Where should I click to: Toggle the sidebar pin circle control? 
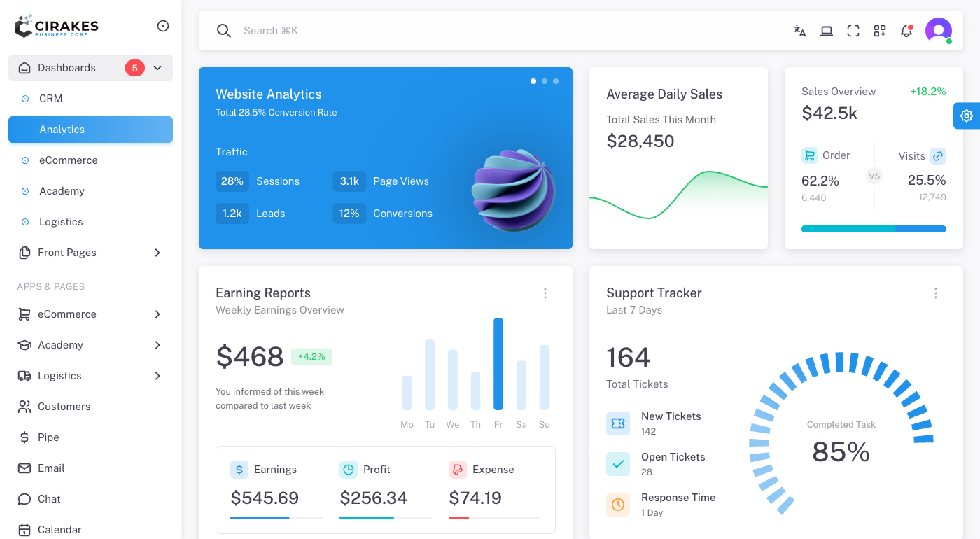tap(162, 25)
